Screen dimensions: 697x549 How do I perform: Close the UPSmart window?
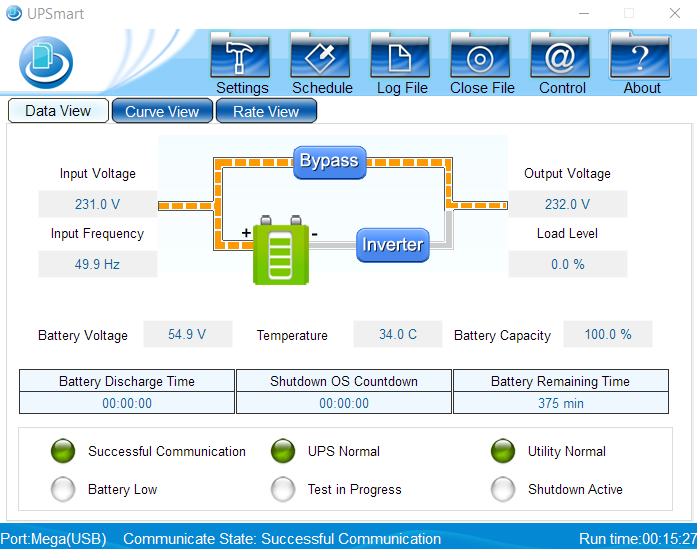point(675,13)
